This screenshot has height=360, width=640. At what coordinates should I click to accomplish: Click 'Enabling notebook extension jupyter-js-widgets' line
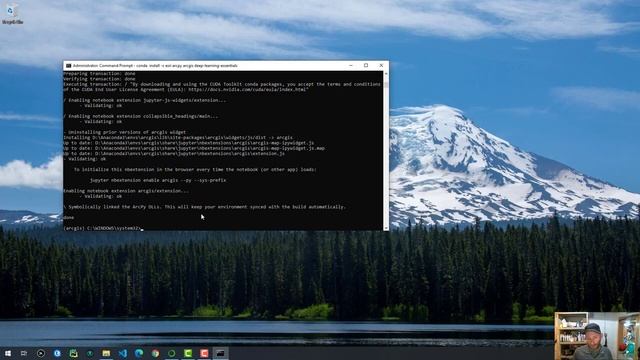(x=145, y=100)
